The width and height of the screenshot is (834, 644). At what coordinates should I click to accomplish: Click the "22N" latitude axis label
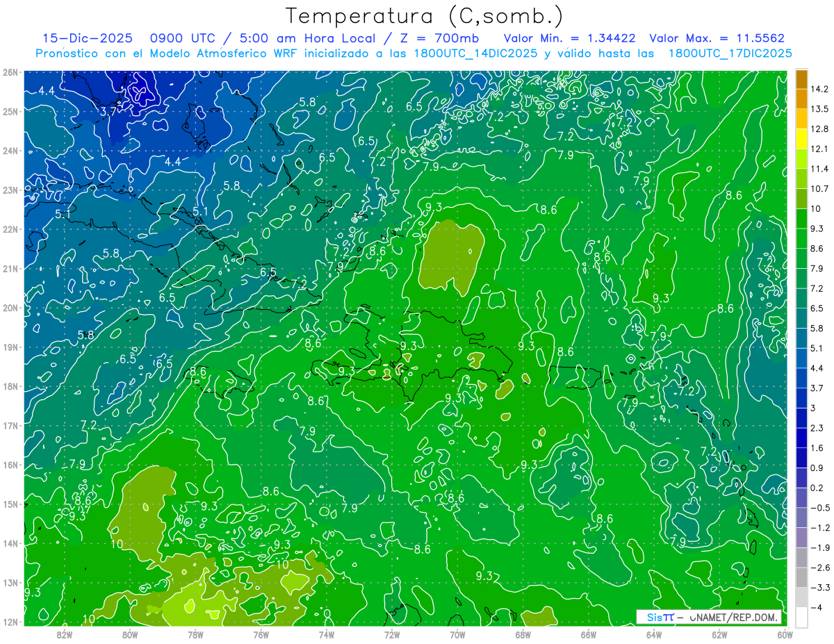(10, 229)
